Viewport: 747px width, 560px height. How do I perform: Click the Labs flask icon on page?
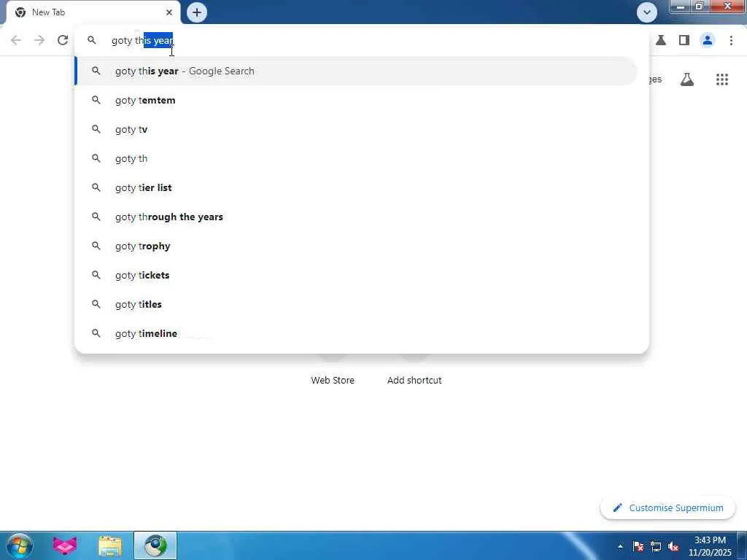(687, 79)
